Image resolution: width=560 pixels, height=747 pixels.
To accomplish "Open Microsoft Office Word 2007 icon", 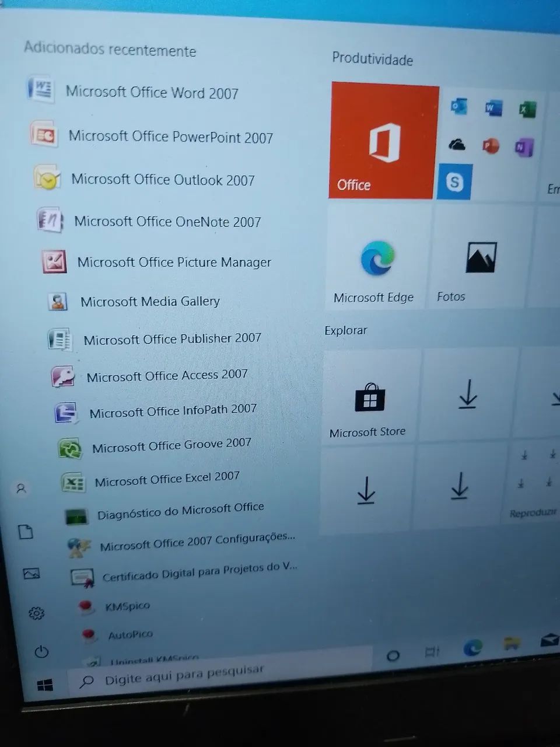I will (41, 89).
